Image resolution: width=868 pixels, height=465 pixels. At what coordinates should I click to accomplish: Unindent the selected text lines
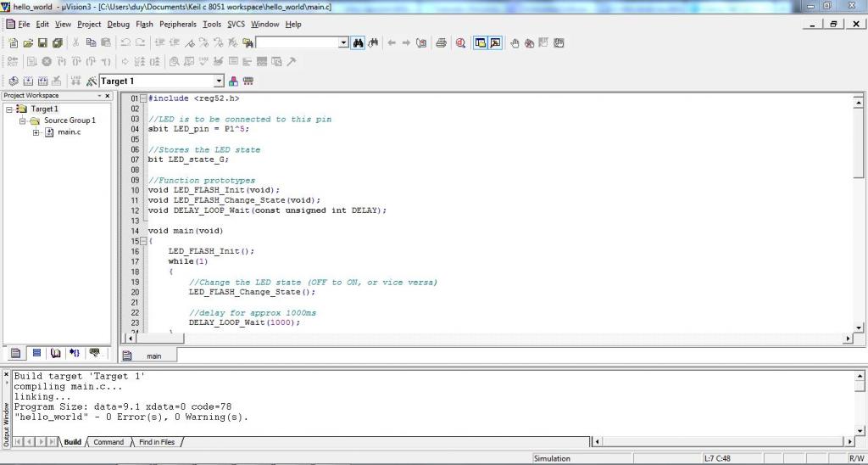[175, 42]
